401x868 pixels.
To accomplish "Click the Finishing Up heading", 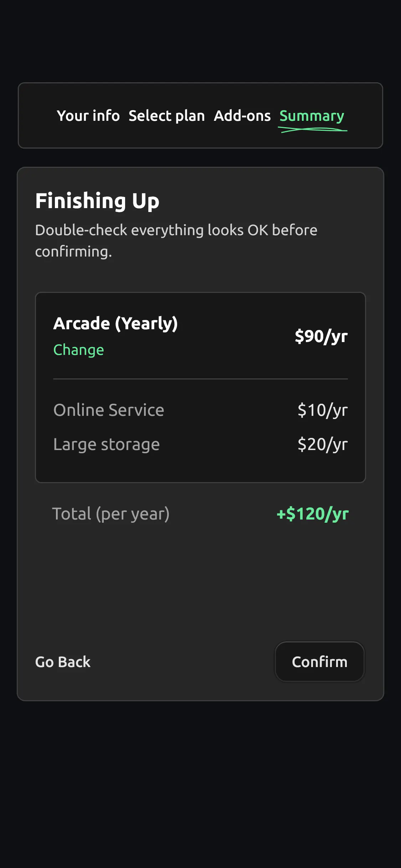I will 97,201.
